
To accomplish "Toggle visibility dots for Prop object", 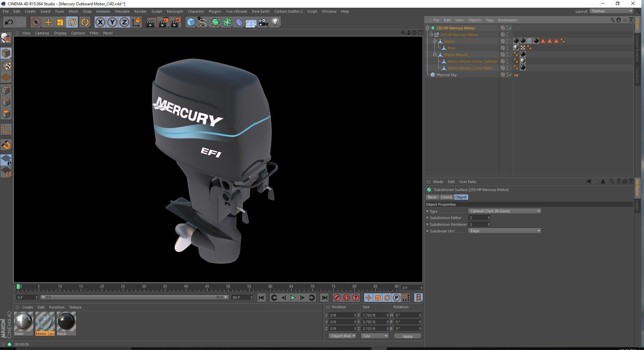I will point(507,48).
